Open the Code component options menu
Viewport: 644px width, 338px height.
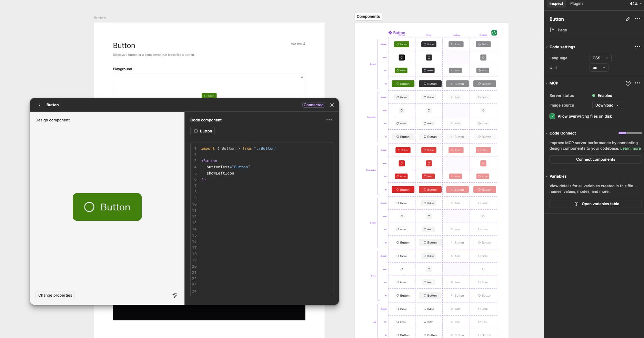329,120
